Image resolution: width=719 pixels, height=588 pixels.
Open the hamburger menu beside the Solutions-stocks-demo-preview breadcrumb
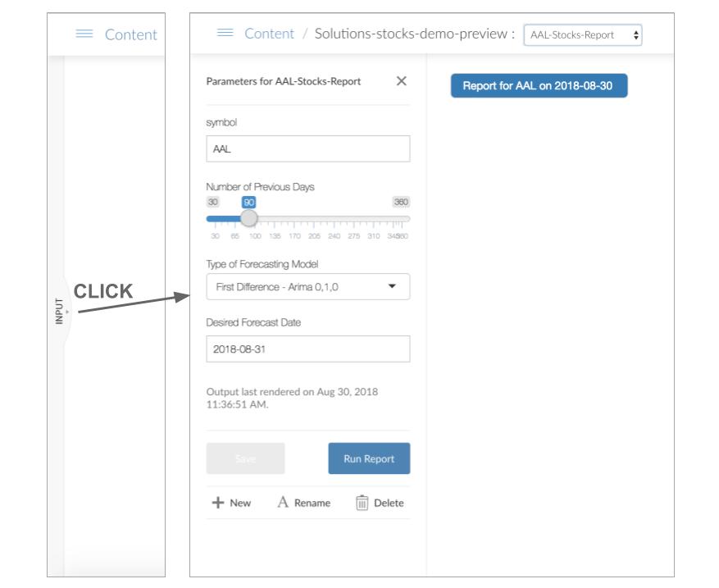225,34
